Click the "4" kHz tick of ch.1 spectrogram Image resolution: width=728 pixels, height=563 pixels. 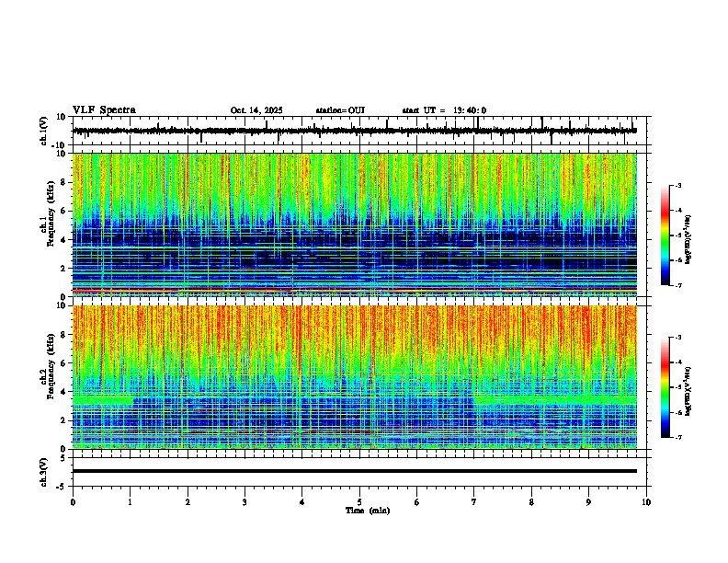pos(64,240)
